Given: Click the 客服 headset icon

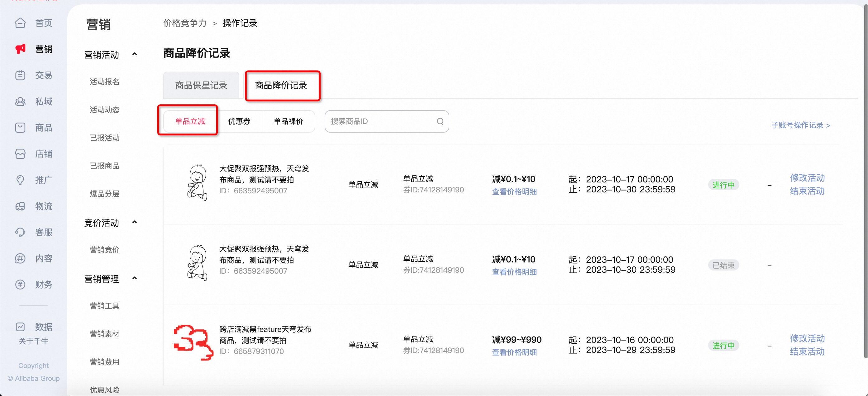Looking at the screenshot, I should click(x=20, y=232).
